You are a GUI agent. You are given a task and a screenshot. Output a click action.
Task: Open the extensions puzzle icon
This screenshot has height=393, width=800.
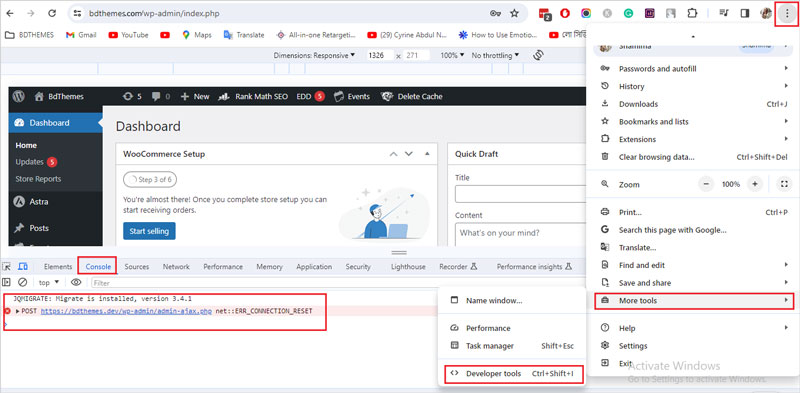point(692,14)
